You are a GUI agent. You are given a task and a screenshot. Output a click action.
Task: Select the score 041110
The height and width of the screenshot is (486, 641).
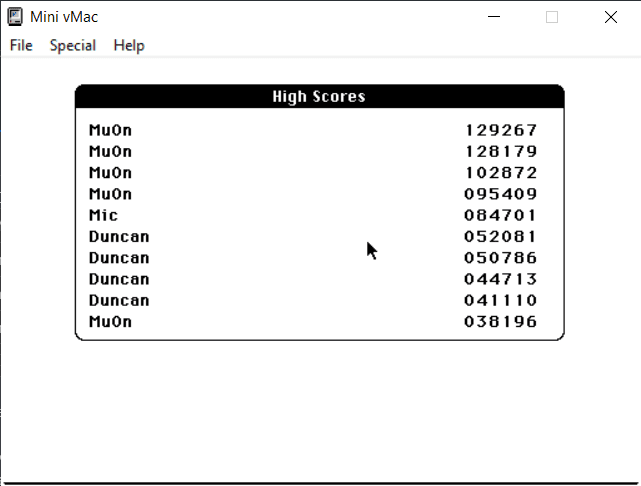pos(500,300)
